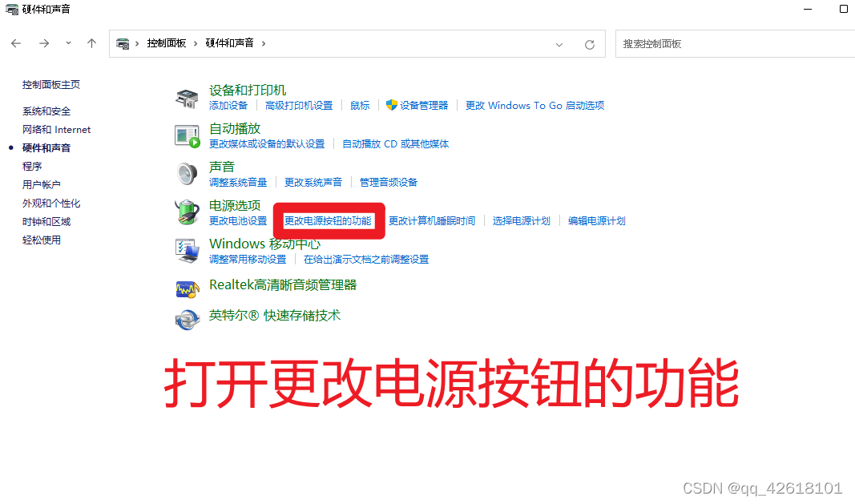Open 网络和 Internet in the sidebar
Image resolution: width=855 pixels, height=504 pixels.
56,130
